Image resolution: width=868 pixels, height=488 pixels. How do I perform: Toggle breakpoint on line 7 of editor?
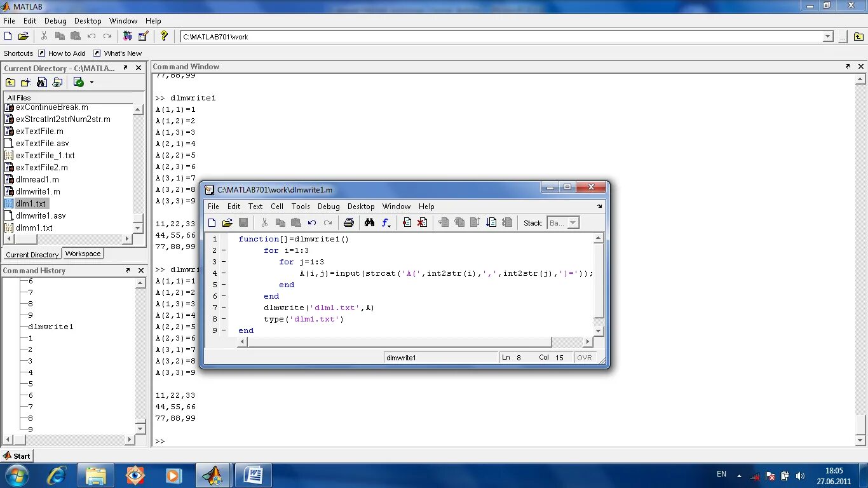click(224, 308)
